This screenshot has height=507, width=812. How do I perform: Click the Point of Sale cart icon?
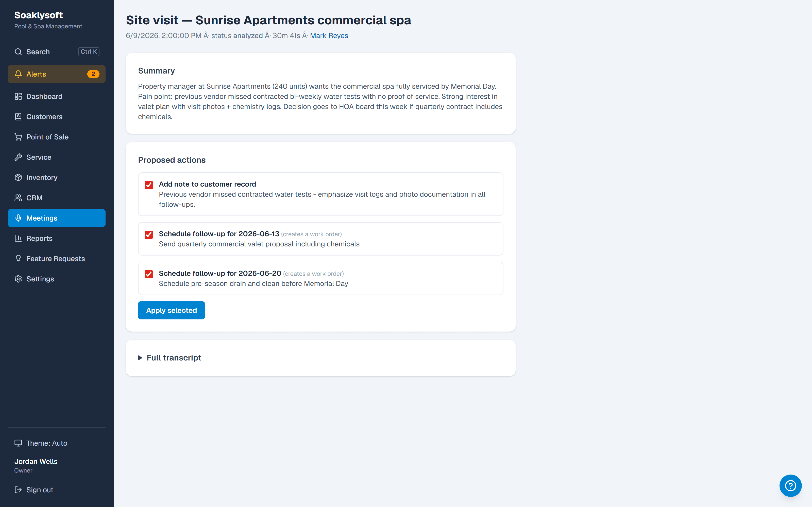[x=18, y=137]
